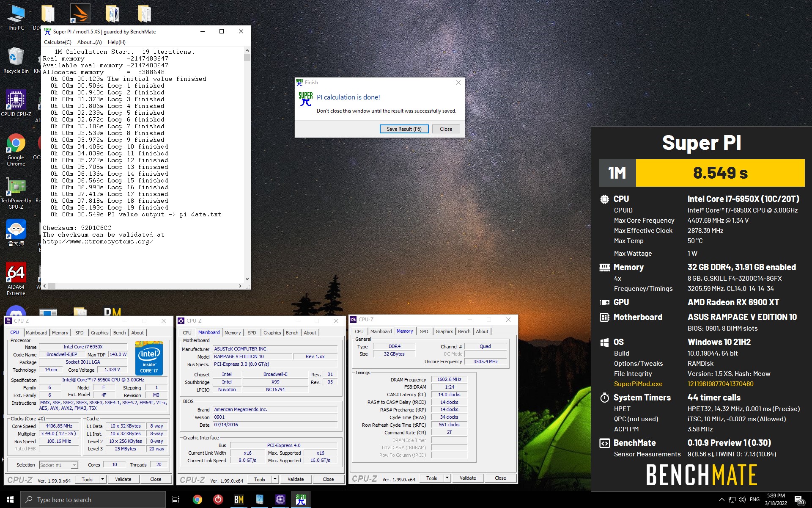Viewport: 812px width, 508px height.
Task: Open Super PI from the taskbar
Action: click(301, 500)
